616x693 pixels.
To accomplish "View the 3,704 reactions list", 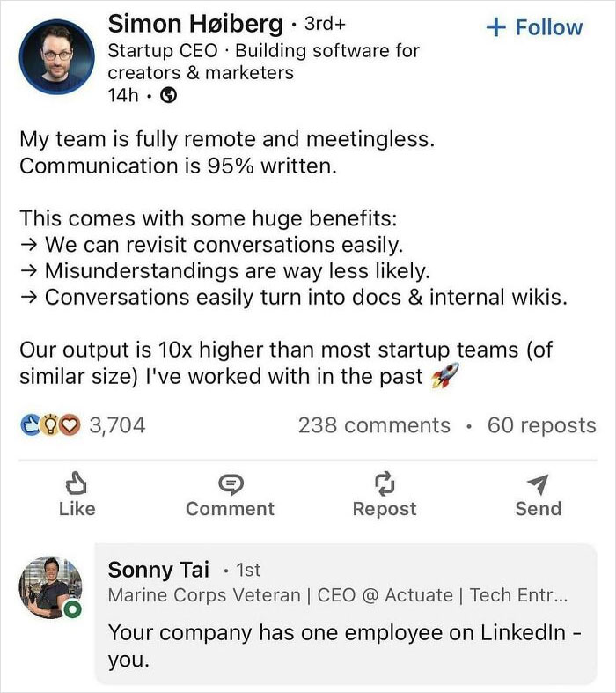I will click(x=117, y=426).
